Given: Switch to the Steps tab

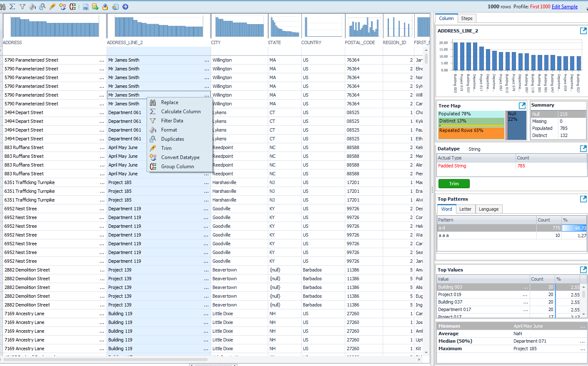Looking at the screenshot, I should click(467, 18).
